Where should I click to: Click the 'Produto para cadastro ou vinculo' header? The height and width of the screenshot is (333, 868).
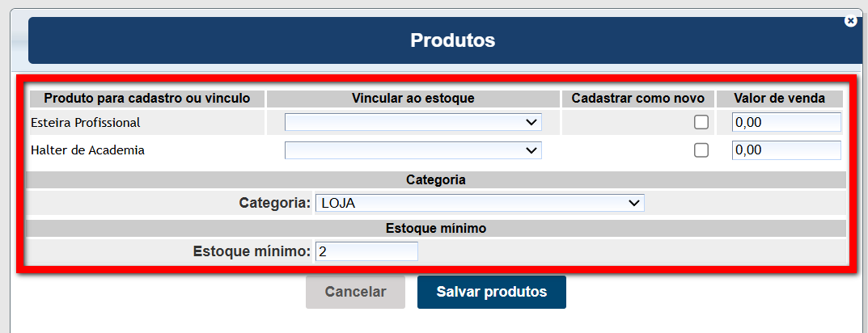146,99
